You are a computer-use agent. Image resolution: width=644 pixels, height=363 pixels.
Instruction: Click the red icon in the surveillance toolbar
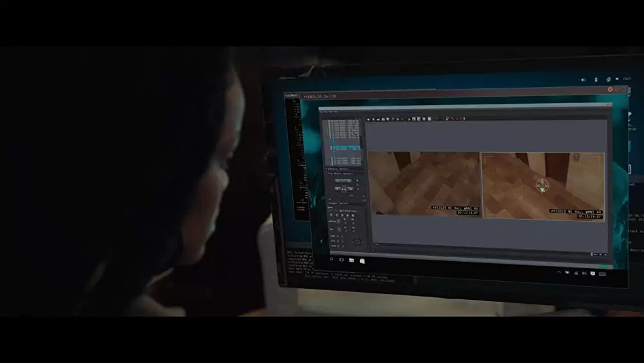pyautogui.click(x=452, y=119)
